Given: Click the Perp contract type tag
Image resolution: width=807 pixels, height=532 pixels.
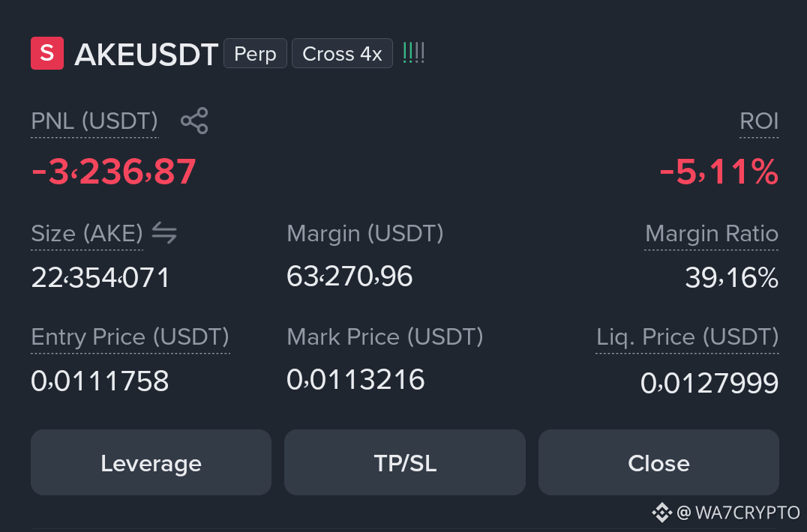Looking at the screenshot, I should pyautogui.click(x=255, y=53).
